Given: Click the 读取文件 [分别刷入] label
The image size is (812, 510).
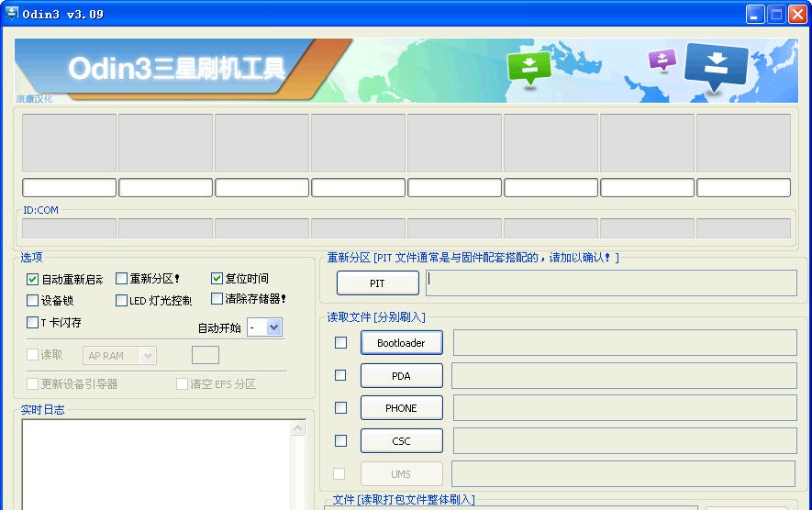Looking at the screenshot, I should click(376, 316).
